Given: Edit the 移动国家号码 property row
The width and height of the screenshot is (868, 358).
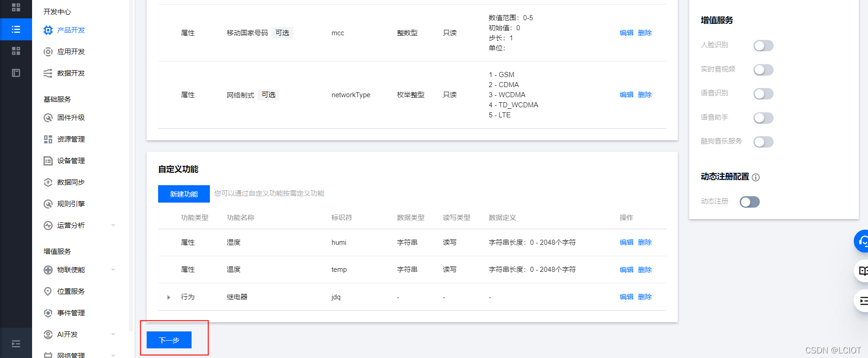Looking at the screenshot, I should [626, 33].
